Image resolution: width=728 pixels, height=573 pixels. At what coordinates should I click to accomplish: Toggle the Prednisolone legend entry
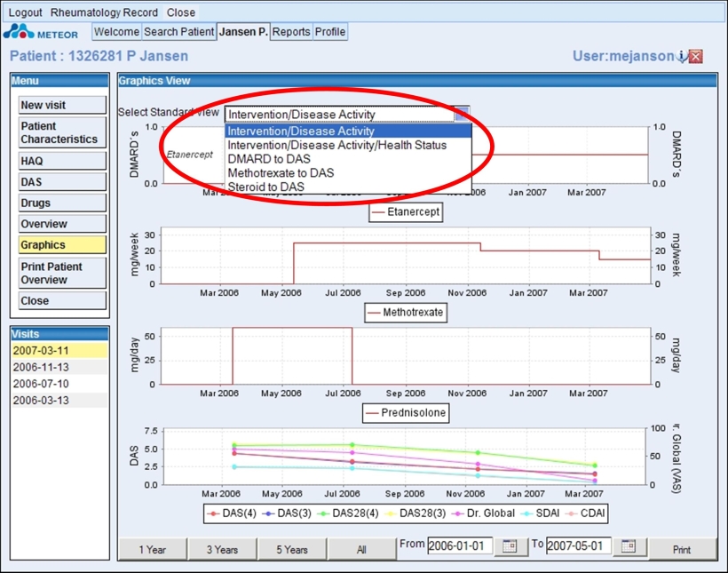tap(406, 413)
